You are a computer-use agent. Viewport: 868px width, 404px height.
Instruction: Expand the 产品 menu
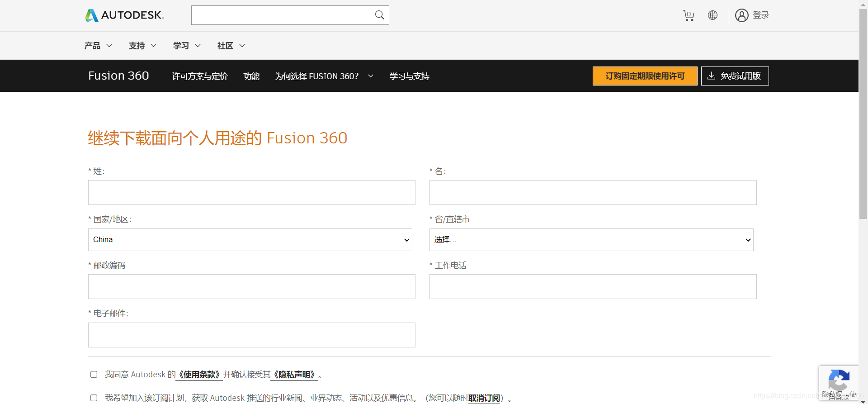[x=98, y=46]
